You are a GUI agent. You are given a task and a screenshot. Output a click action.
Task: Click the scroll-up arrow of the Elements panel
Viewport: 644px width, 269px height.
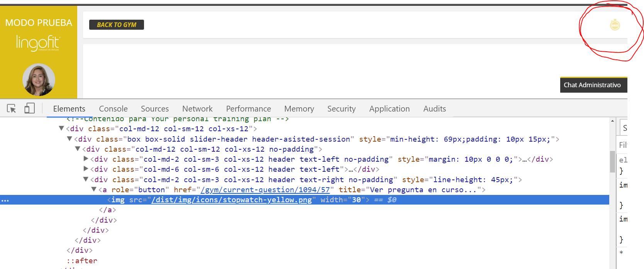coord(612,121)
